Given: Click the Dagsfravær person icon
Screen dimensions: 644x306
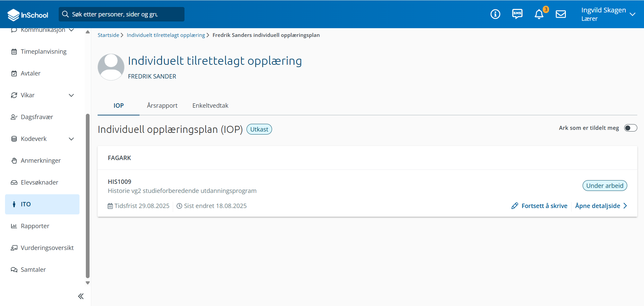Looking at the screenshot, I should [x=14, y=117].
